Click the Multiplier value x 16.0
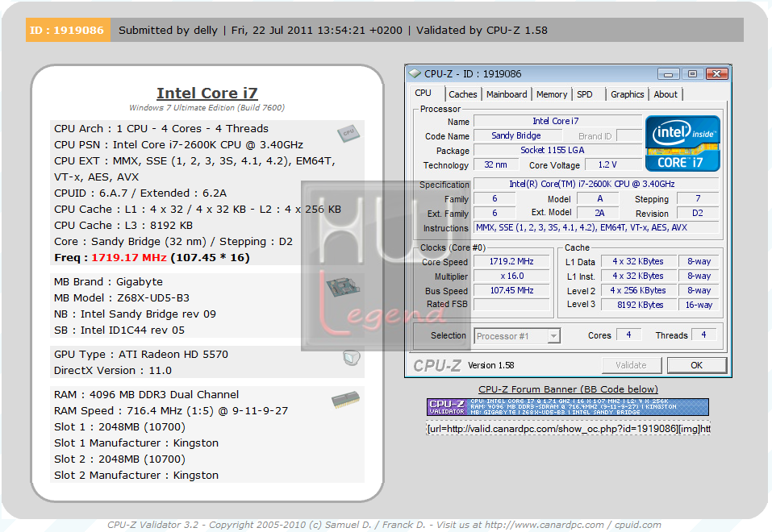772x532 pixels. [x=511, y=276]
